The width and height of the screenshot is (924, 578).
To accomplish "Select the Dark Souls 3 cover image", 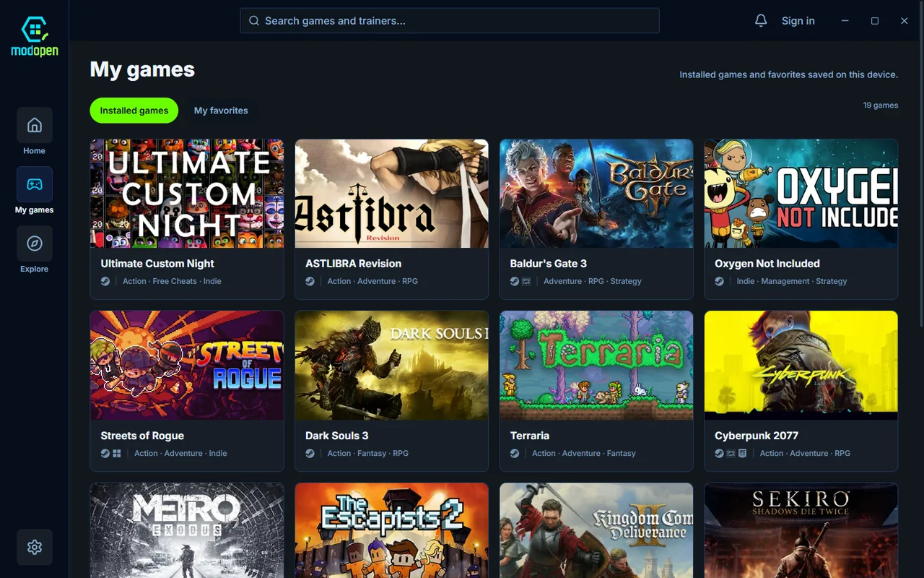I will 392,366.
